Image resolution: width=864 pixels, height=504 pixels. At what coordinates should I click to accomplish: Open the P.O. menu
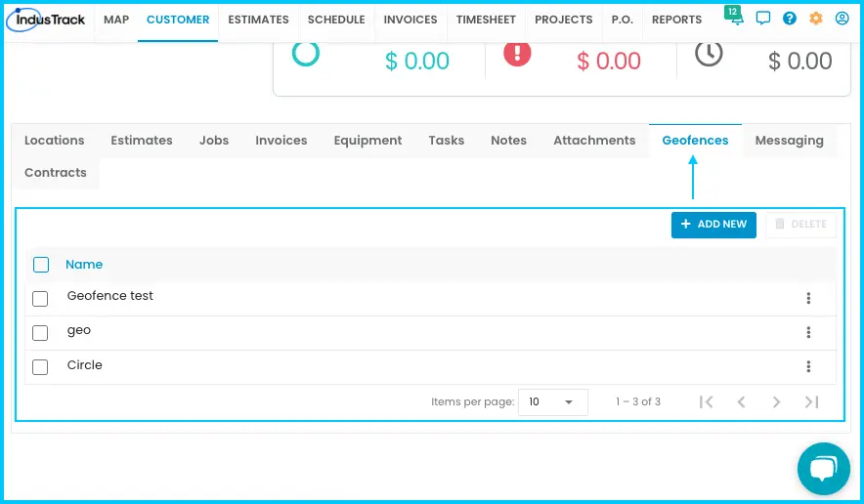click(623, 20)
